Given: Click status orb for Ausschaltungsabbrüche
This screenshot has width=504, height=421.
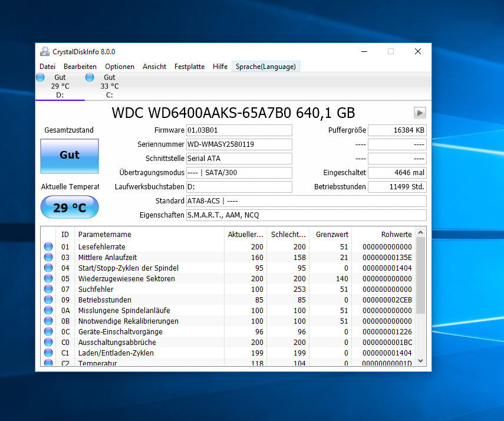Looking at the screenshot, I should [x=48, y=342].
